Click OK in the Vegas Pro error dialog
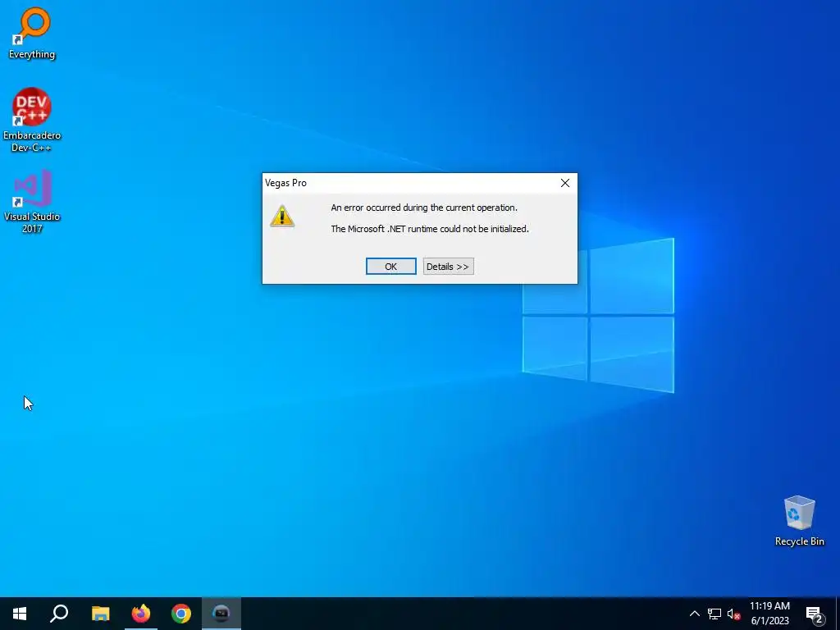 [x=390, y=267]
